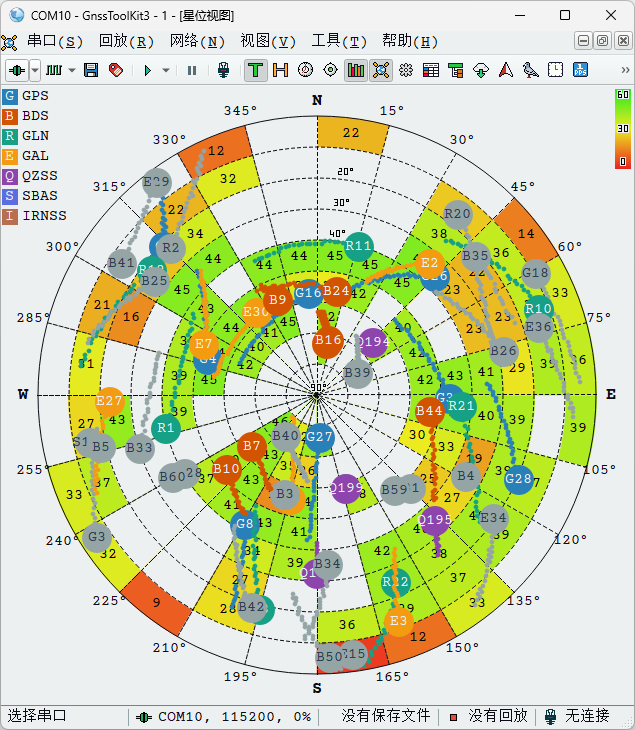Expand the green waveform baud rate dropdown
This screenshot has width=635, height=730.
[x=71, y=70]
